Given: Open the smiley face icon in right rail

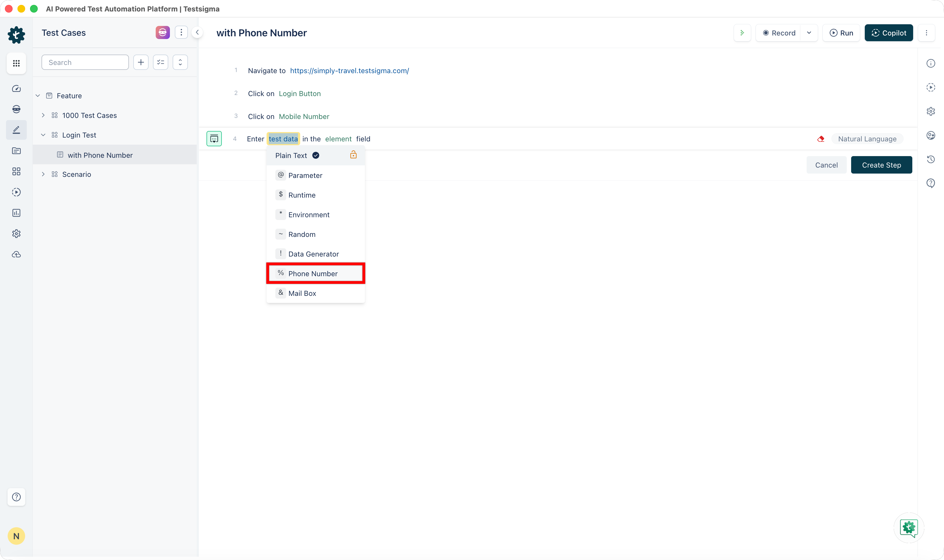Looking at the screenshot, I should [931, 135].
